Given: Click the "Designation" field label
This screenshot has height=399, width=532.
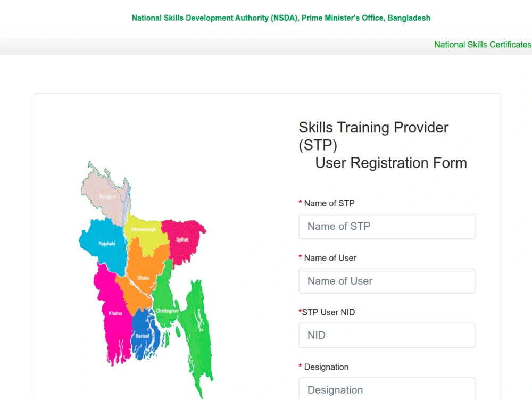Looking at the screenshot, I should [326, 367].
